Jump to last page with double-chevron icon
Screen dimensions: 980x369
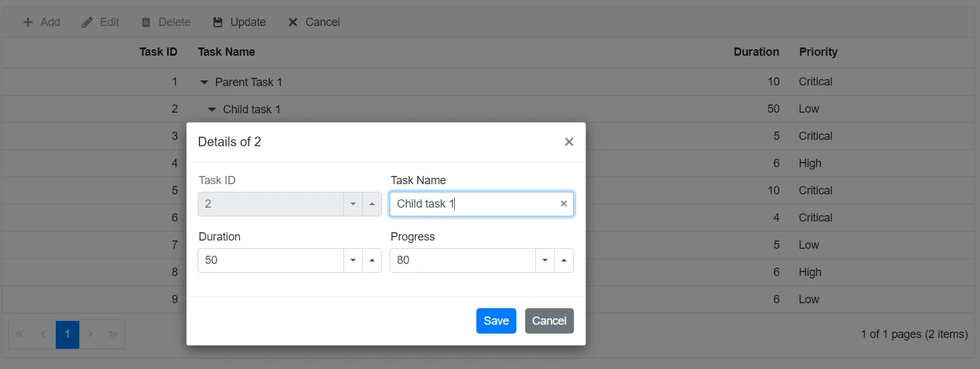(x=113, y=334)
